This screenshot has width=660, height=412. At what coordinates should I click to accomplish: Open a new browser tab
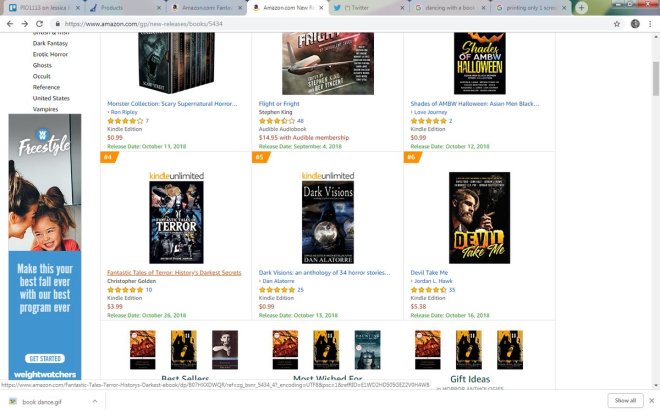click(x=581, y=8)
